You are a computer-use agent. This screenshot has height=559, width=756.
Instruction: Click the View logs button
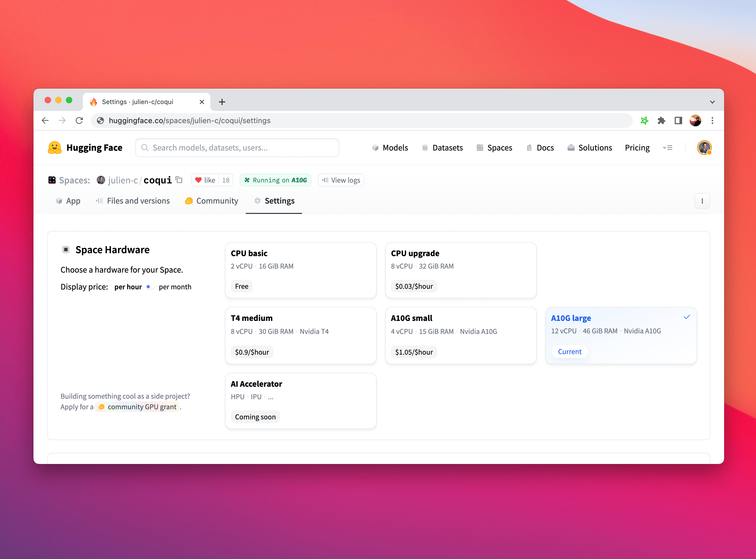pyautogui.click(x=341, y=180)
